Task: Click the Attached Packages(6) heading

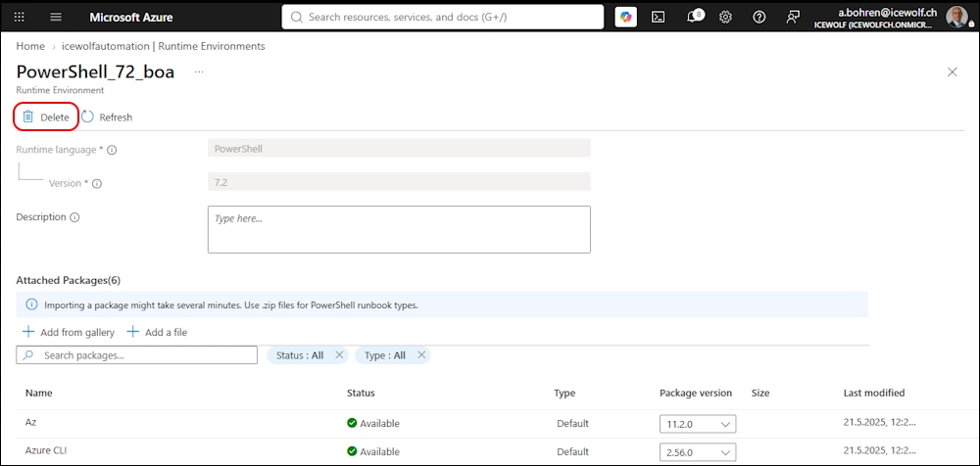Action: (x=69, y=280)
